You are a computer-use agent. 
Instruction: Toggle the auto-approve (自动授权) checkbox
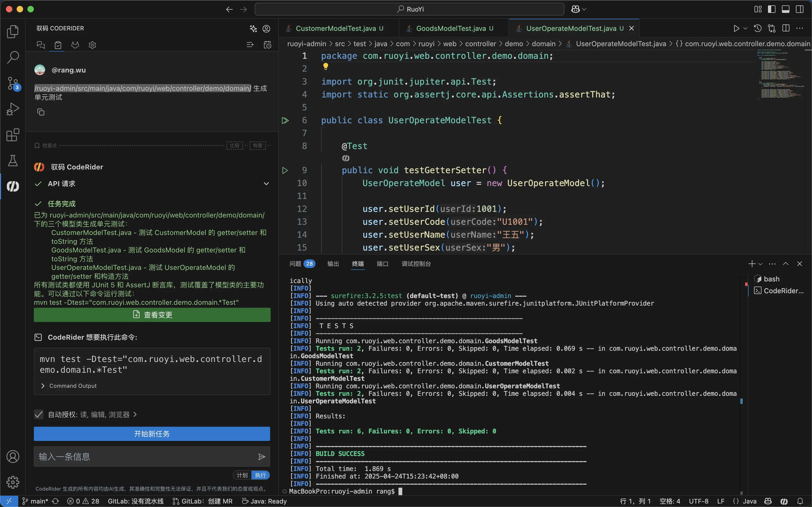(x=39, y=414)
